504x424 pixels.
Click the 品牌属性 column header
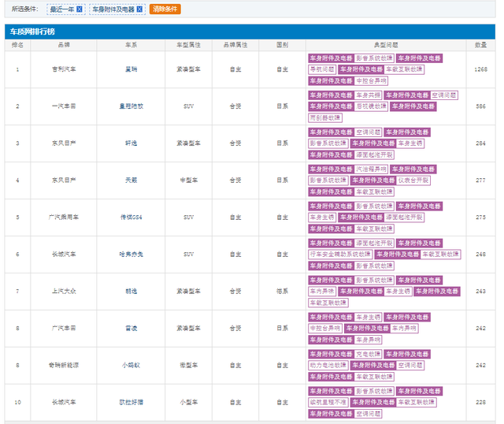click(x=235, y=45)
